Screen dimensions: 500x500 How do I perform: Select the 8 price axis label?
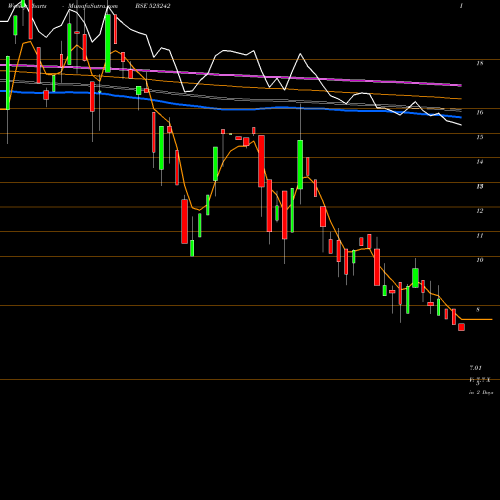coord(478,310)
